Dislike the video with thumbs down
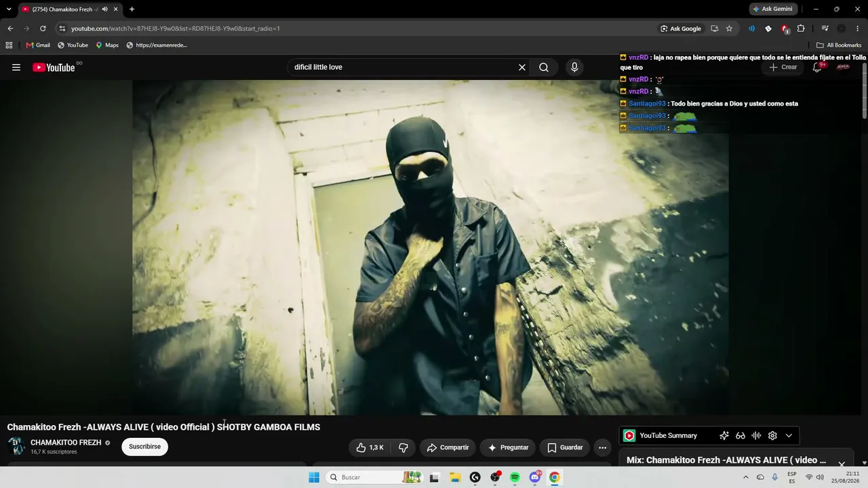Image resolution: width=868 pixels, height=488 pixels. (403, 447)
